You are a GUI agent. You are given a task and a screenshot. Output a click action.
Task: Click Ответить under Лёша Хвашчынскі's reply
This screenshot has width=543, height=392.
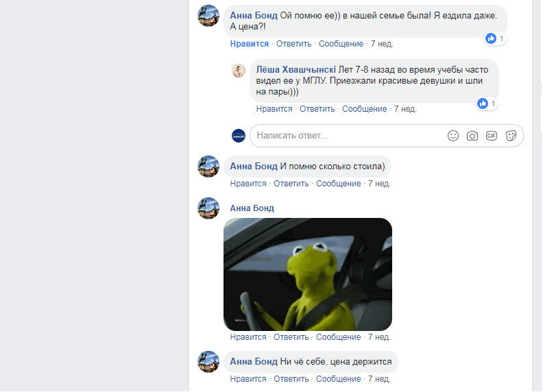[317, 109]
